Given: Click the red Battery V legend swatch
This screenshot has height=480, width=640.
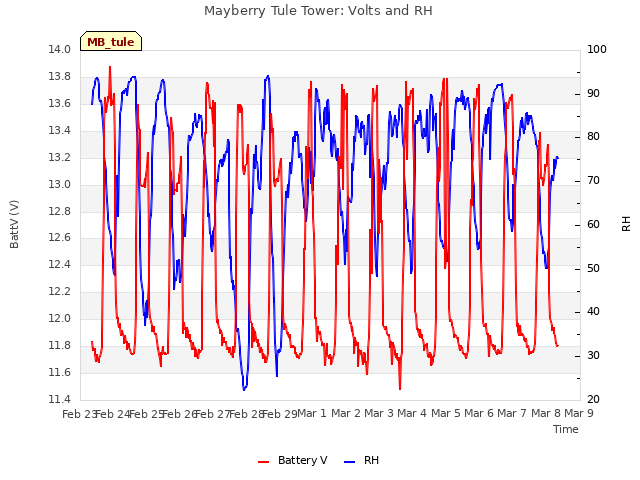Looking at the screenshot, I should pyautogui.click(x=264, y=462).
